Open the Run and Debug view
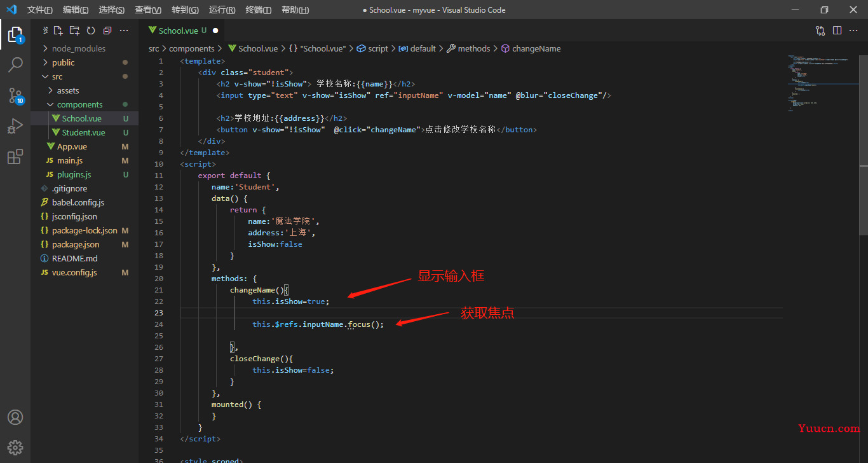The height and width of the screenshot is (463, 868). [15, 126]
